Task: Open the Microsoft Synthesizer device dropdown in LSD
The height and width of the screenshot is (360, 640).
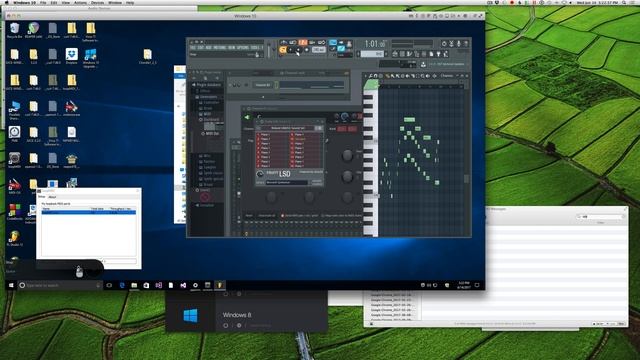Action: pos(287,182)
